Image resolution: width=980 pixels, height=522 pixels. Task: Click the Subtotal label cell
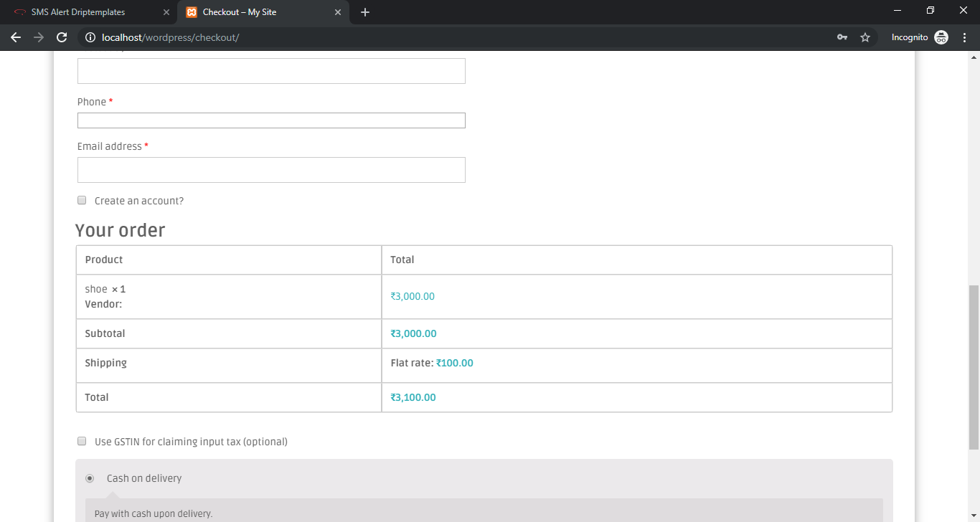229,333
